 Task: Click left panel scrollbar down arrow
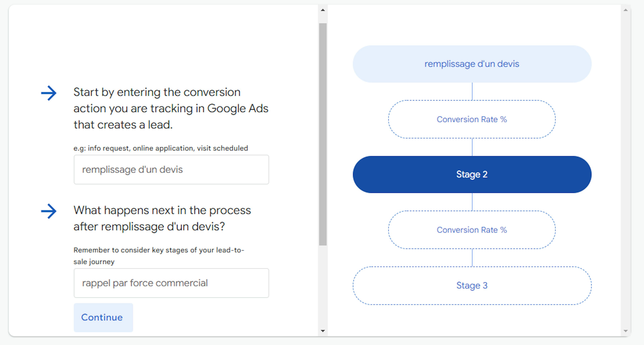[323, 331]
